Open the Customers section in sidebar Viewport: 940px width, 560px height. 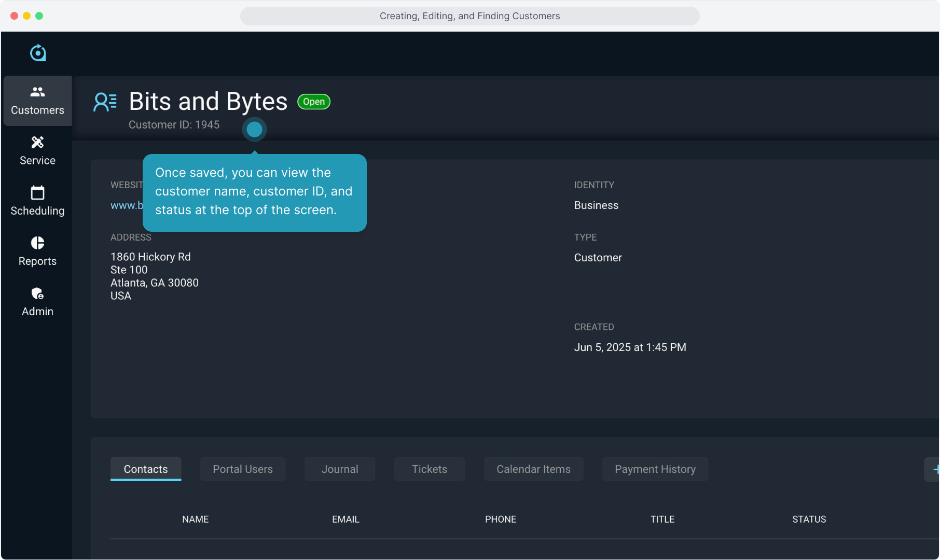pos(37,101)
